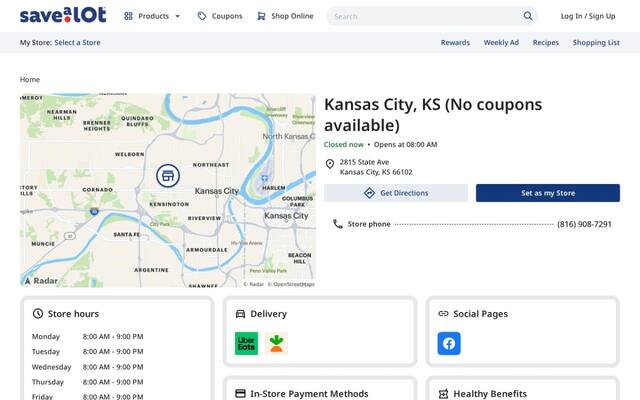Click the coupon tag icon
Screen dimensions: 640x400
point(202,16)
